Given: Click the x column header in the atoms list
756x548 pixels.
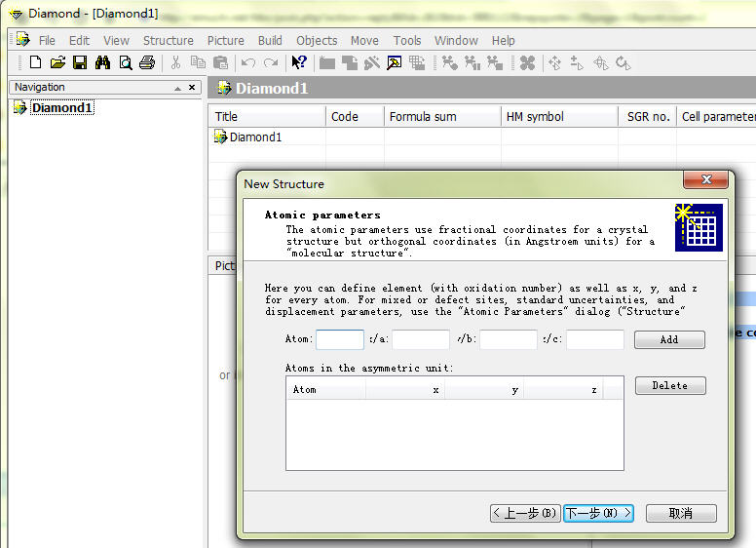Looking at the screenshot, I should pos(405,390).
